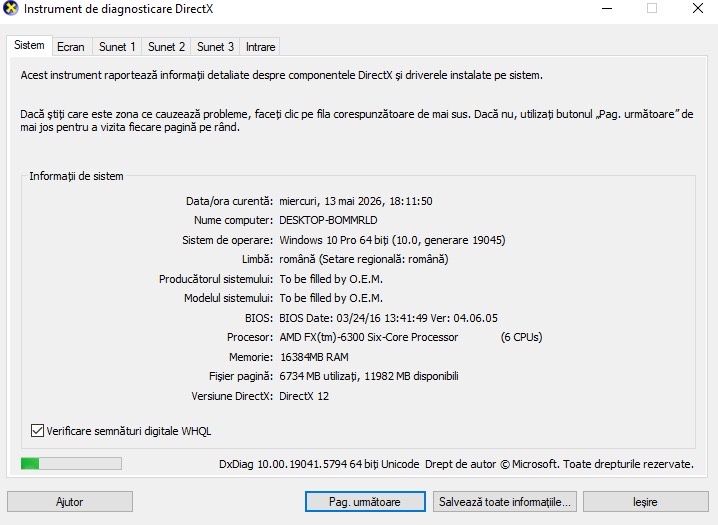
Task: Open the Sunet 1 tab
Action: coord(117,47)
